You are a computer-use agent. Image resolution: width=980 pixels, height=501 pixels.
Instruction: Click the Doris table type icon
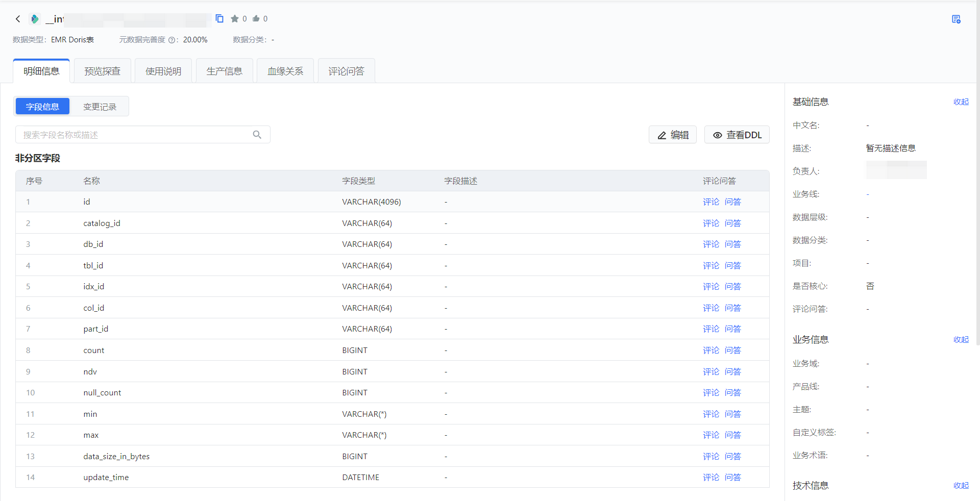pos(35,19)
